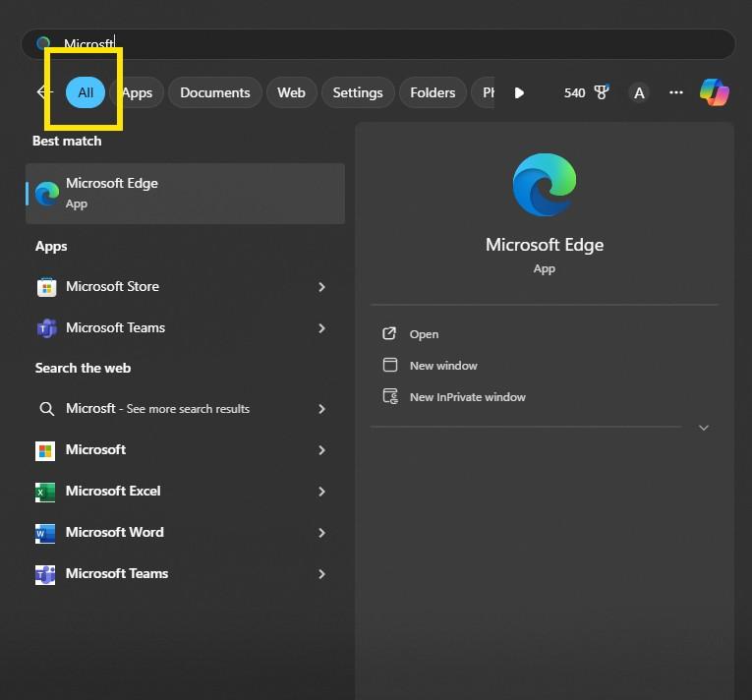Click the Microsoft Edge title in preview
The width and height of the screenshot is (752, 700).
pos(545,245)
